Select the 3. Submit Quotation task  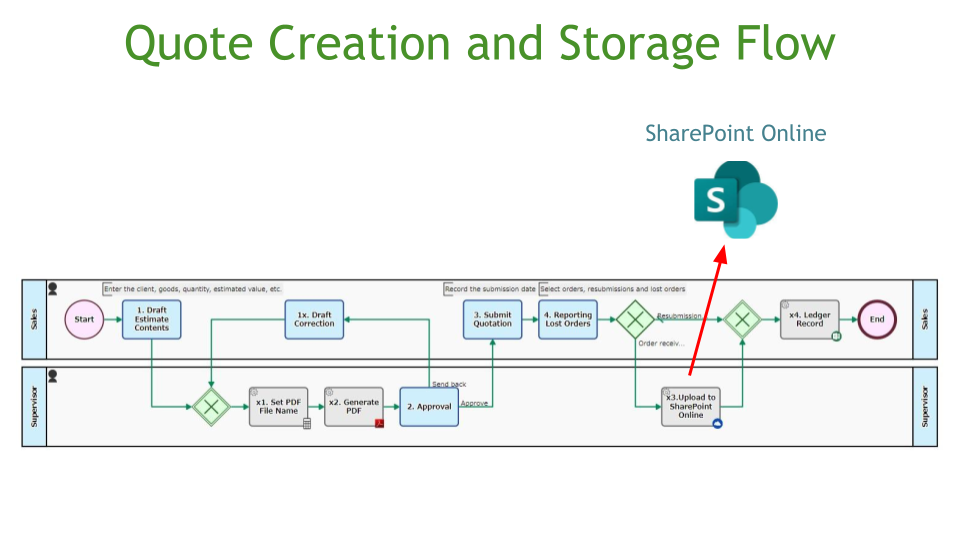point(492,319)
